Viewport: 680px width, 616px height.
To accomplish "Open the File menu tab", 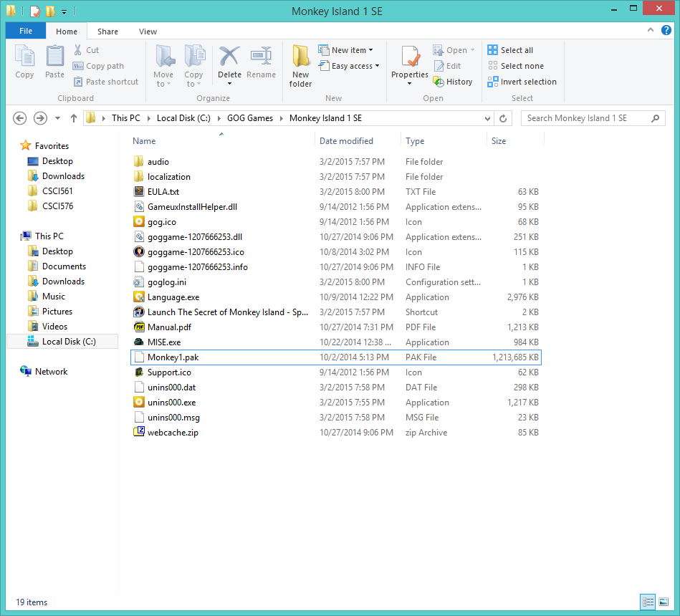I will (x=26, y=31).
